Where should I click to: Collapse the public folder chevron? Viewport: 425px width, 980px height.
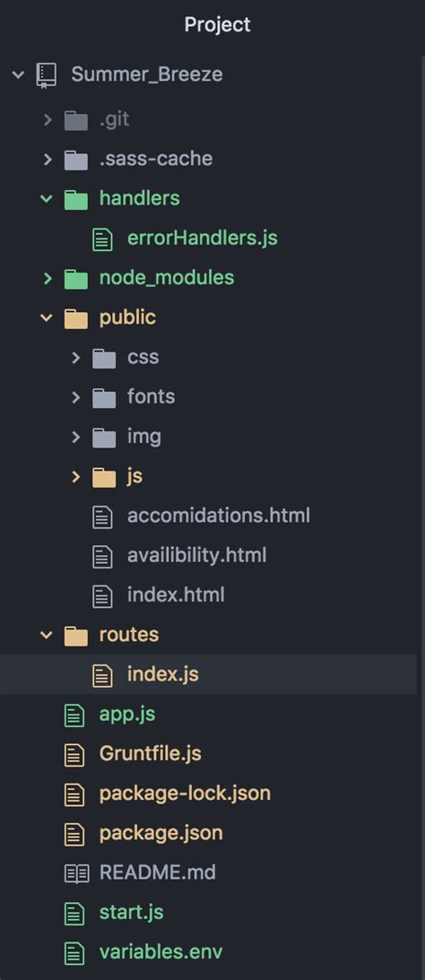coord(47,317)
